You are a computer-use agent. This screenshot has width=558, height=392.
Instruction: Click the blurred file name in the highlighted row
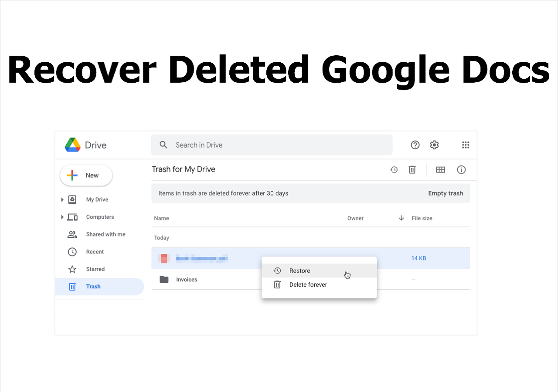click(202, 259)
